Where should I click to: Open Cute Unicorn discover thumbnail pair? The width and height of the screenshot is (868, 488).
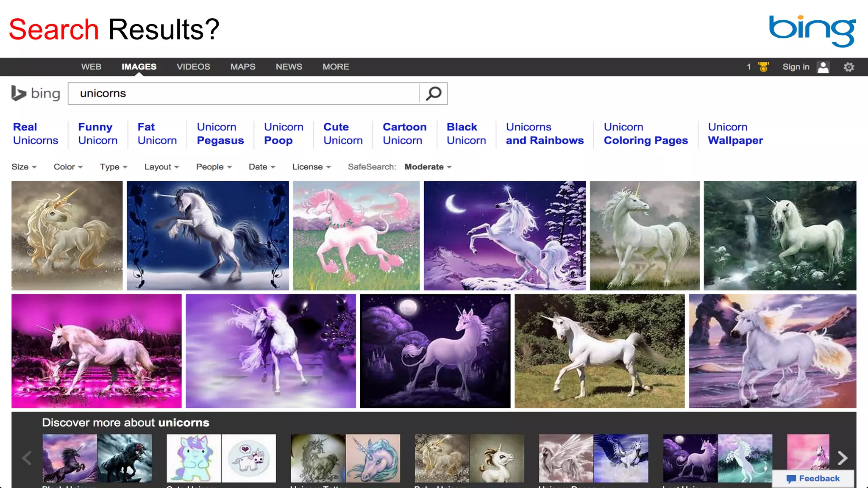coord(221,458)
